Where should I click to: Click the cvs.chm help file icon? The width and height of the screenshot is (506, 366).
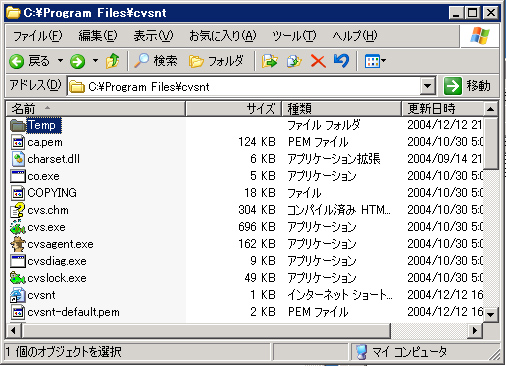coord(18,210)
